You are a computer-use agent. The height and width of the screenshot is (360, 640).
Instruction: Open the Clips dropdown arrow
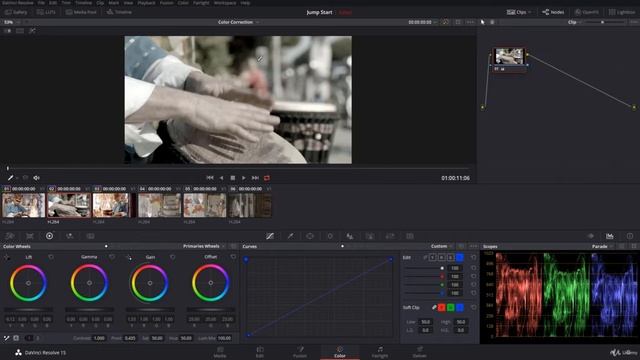click(530, 12)
